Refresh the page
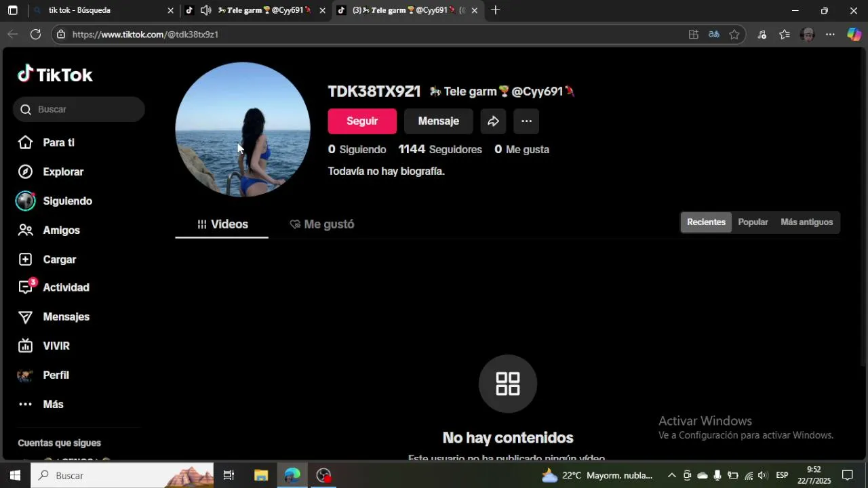Screen dimensions: 868x488 36,34
